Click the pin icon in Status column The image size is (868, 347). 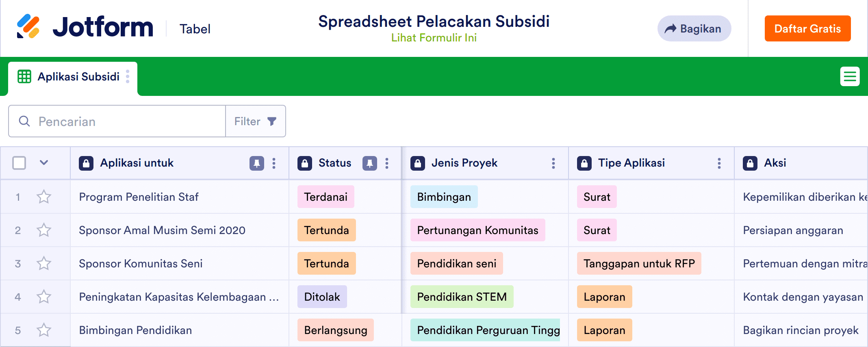click(369, 163)
